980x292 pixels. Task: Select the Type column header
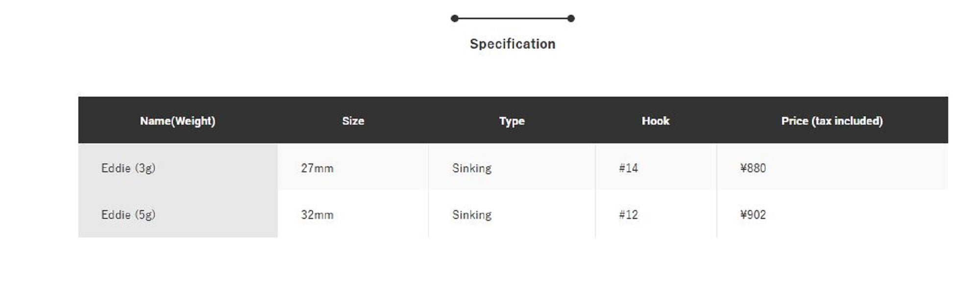click(512, 121)
